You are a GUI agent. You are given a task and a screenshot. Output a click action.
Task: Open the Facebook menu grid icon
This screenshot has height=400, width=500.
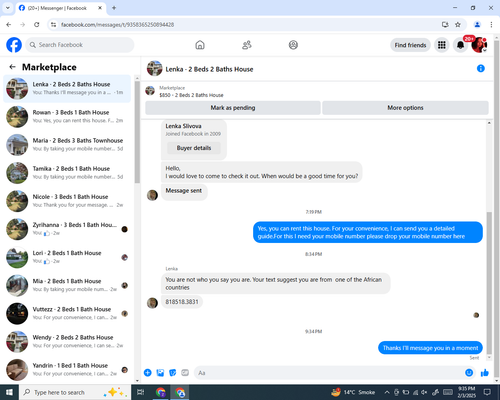442,45
